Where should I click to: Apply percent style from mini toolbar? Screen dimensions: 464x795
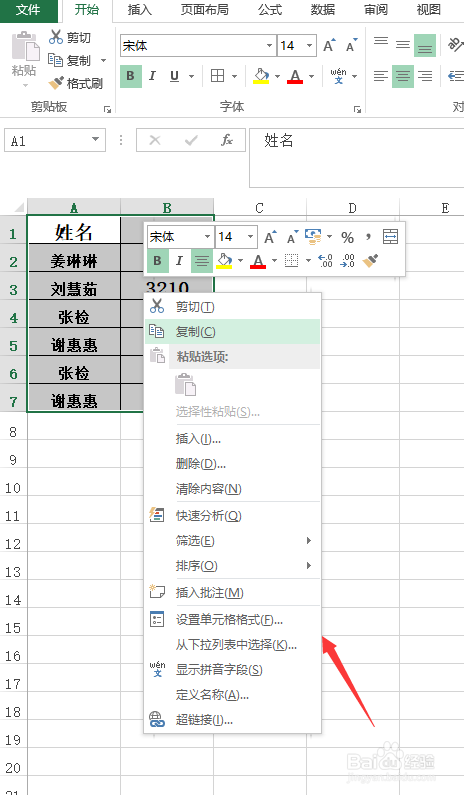[x=347, y=237]
